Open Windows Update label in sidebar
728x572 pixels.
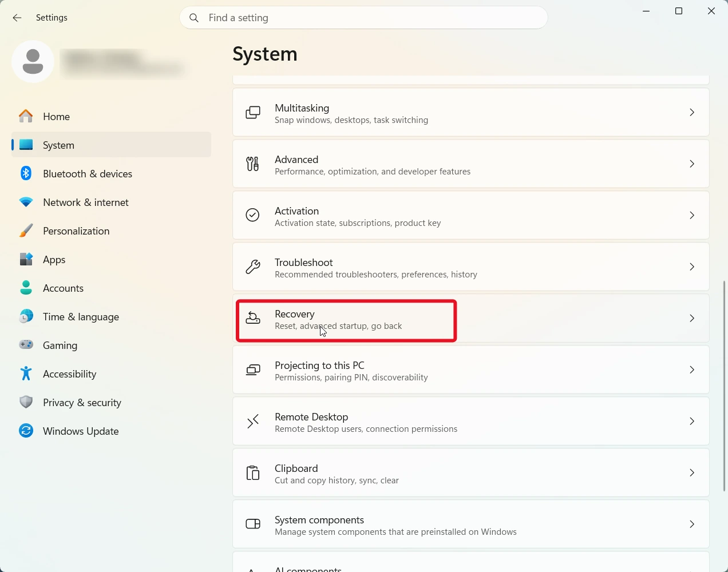(81, 431)
